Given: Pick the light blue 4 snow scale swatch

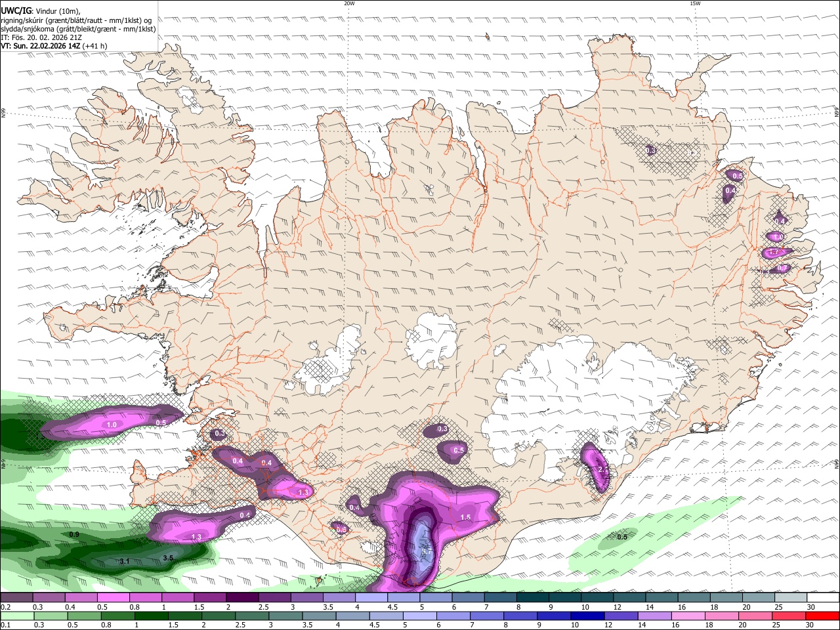Looking at the screenshot, I should point(371,598).
